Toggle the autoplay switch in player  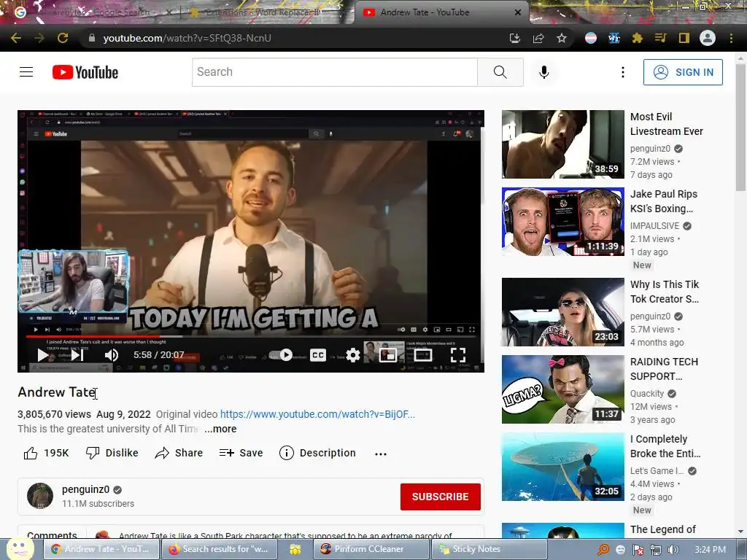(281, 355)
